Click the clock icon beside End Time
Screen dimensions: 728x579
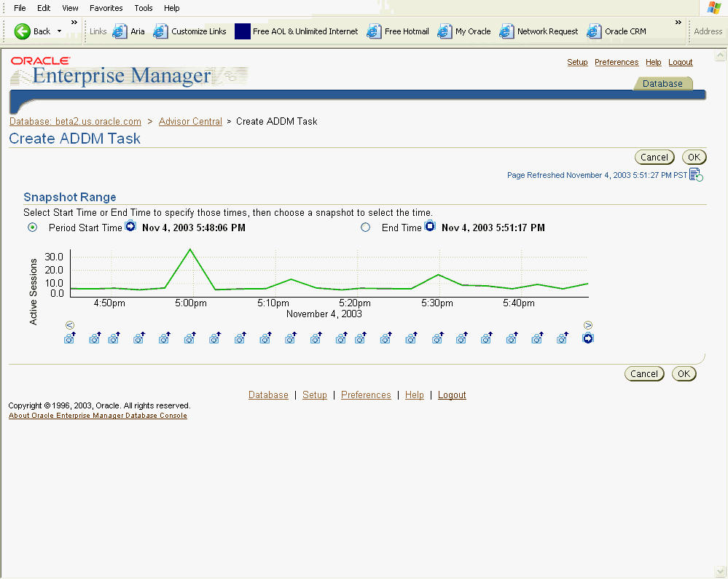tap(430, 227)
